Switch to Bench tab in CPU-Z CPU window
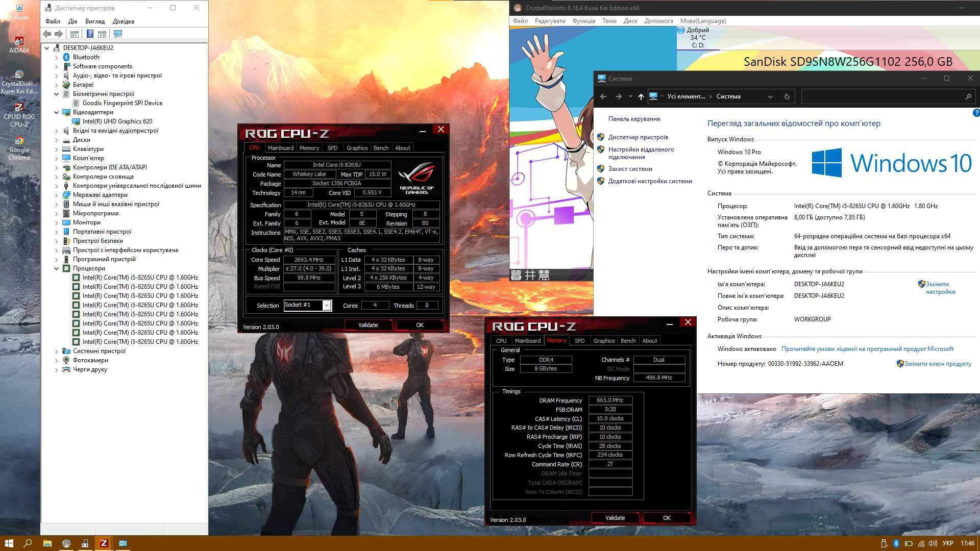This screenshot has height=551, width=980. pyautogui.click(x=381, y=148)
